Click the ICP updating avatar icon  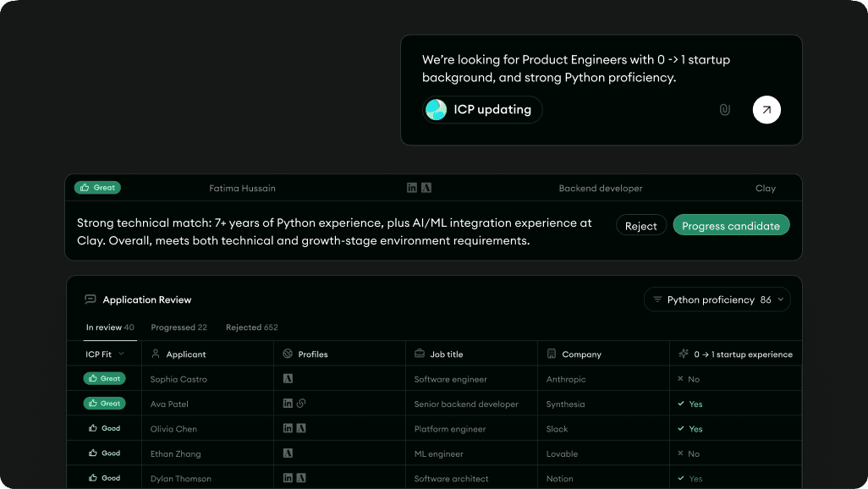click(437, 109)
